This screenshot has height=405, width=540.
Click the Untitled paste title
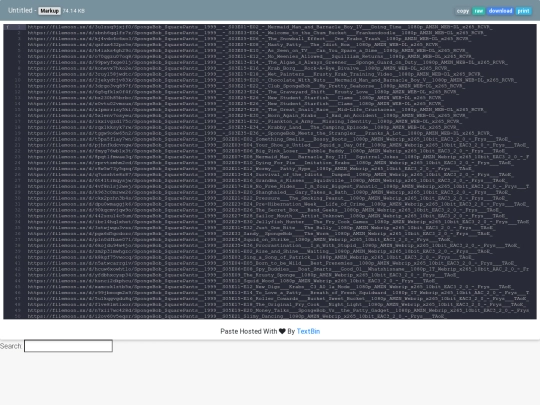pyautogui.click(x=20, y=11)
